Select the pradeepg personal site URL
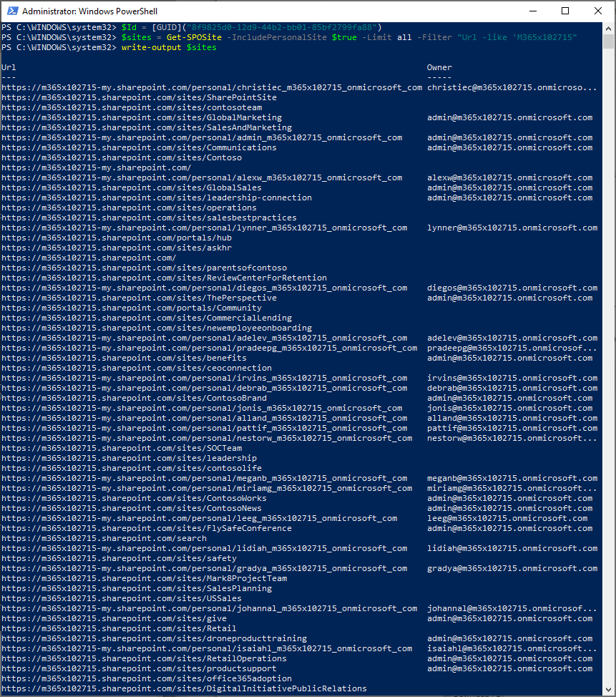This screenshot has width=616, height=697. [210, 348]
